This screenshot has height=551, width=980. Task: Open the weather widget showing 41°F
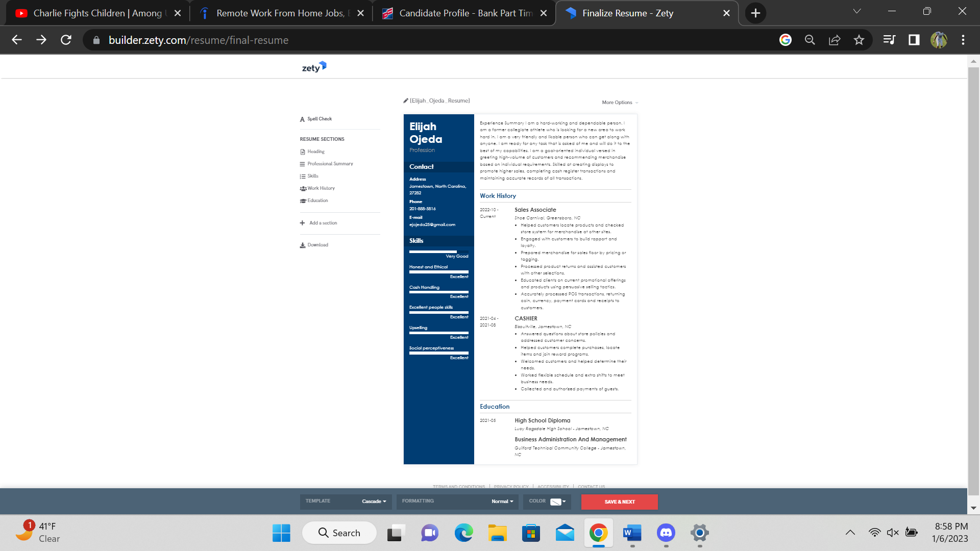[x=38, y=533]
